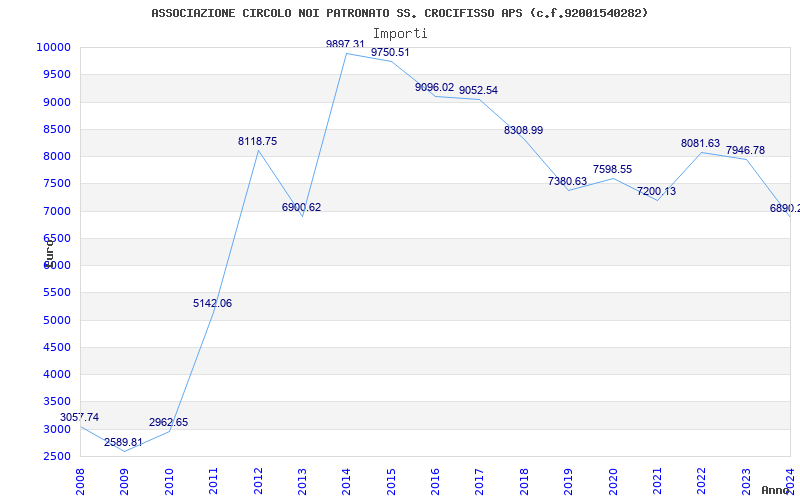The image size is (800, 500).
Task: Click the 2012 x-axis year label
Action: tap(258, 481)
